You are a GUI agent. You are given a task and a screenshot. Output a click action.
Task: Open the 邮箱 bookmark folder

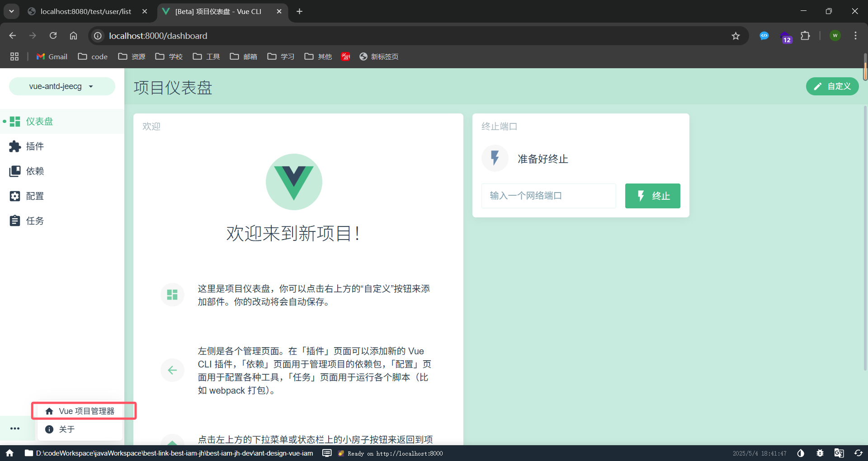(244, 56)
